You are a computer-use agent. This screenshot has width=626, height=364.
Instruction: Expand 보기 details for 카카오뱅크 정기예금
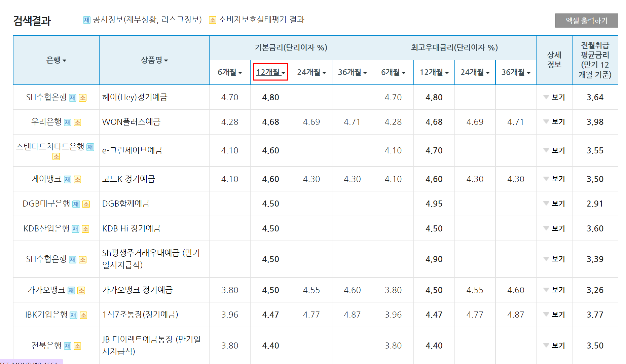click(x=554, y=290)
